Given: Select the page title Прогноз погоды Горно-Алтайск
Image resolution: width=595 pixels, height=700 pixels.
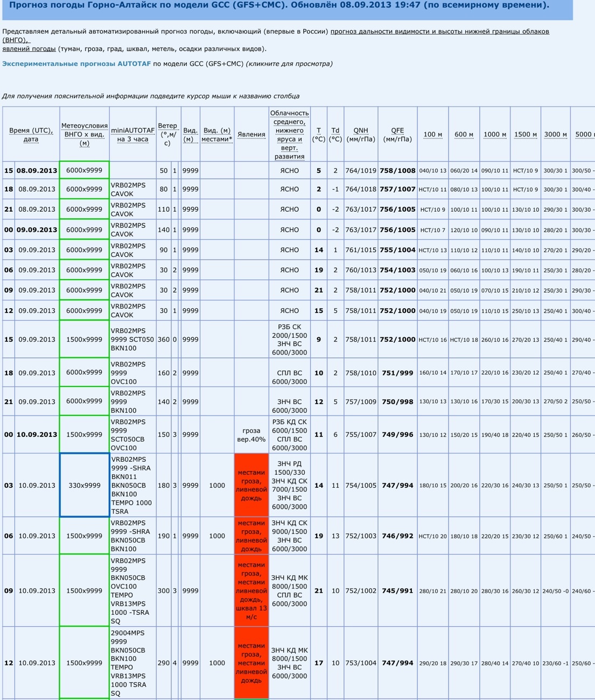Looking at the screenshot, I should click(279, 5).
